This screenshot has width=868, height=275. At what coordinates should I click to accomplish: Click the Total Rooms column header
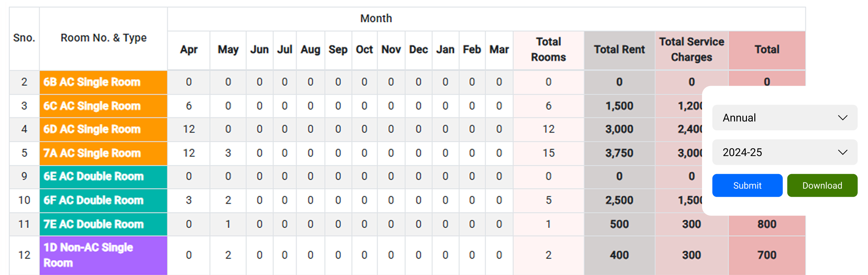pyautogui.click(x=549, y=49)
